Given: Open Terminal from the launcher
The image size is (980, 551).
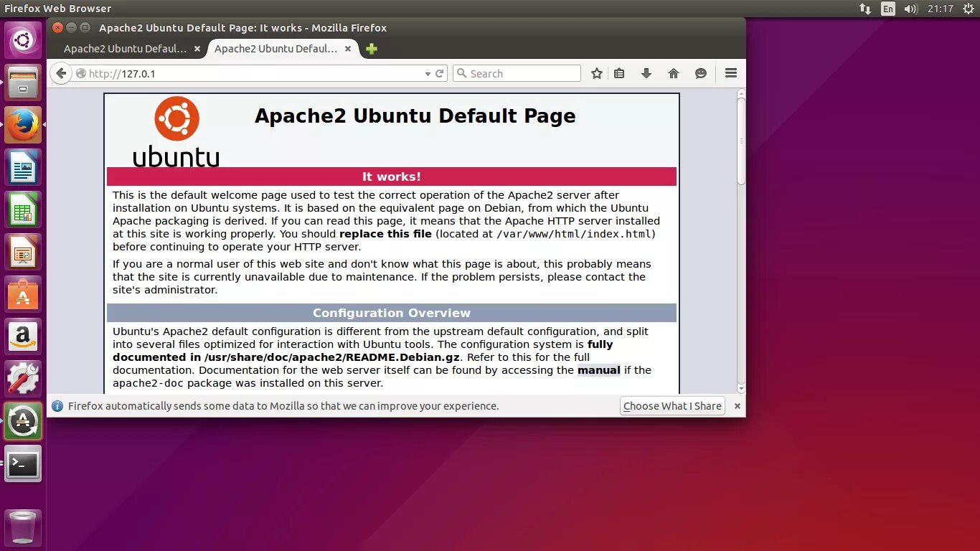Looking at the screenshot, I should click(x=24, y=463).
